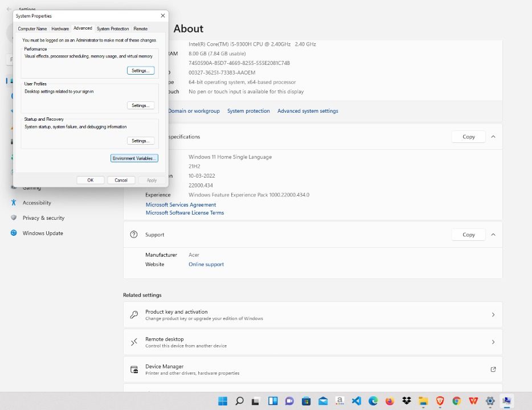The height and width of the screenshot is (410, 532).
Task: Open the Microsoft Services Agreement link
Action: click(x=181, y=204)
